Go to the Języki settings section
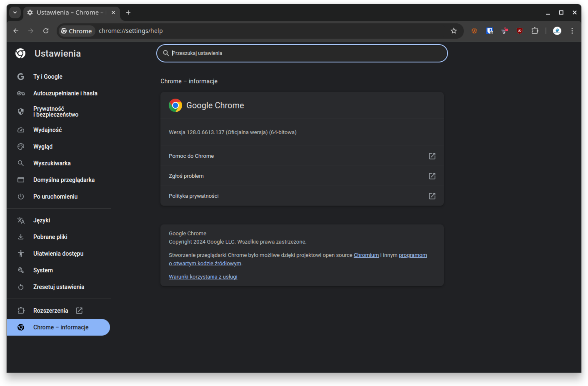Image resolution: width=588 pixels, height=386 pixels. tap(41, 220)
